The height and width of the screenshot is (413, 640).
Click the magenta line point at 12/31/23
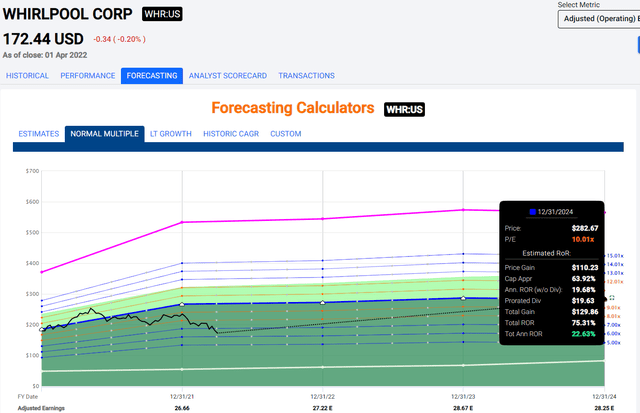coord(463,210)
